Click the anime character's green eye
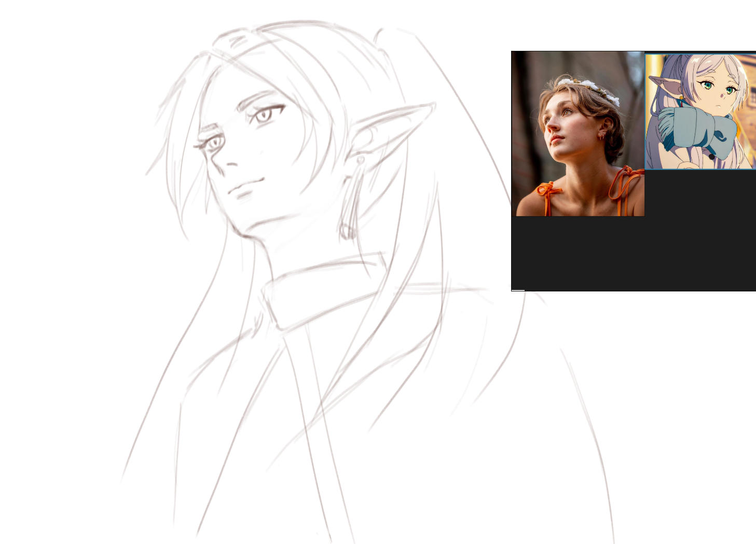 coord(707,85)
